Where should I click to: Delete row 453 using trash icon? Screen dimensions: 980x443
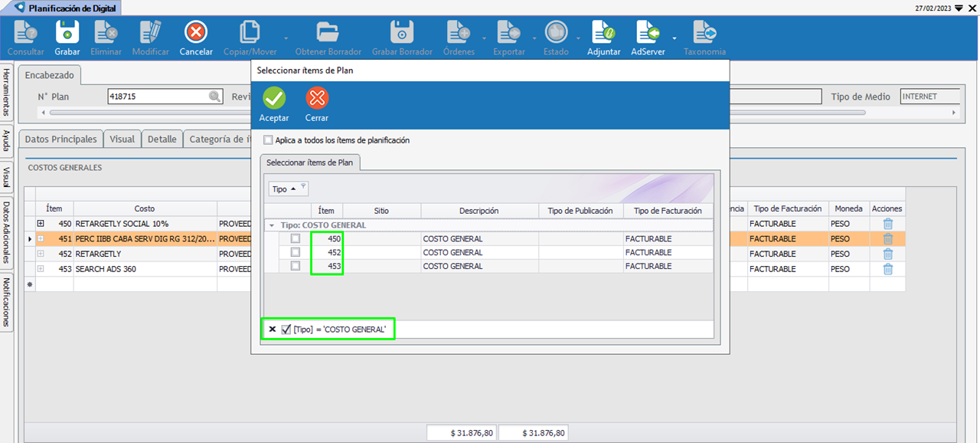(x=888, y=269)
